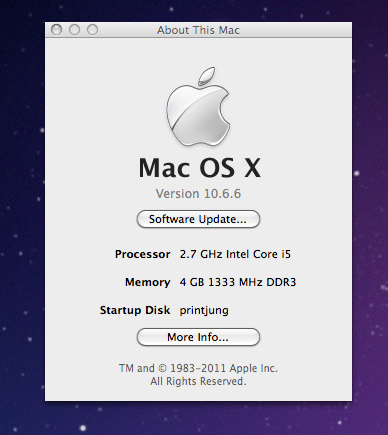Close the About This Mac window

(x=57, y=30)
